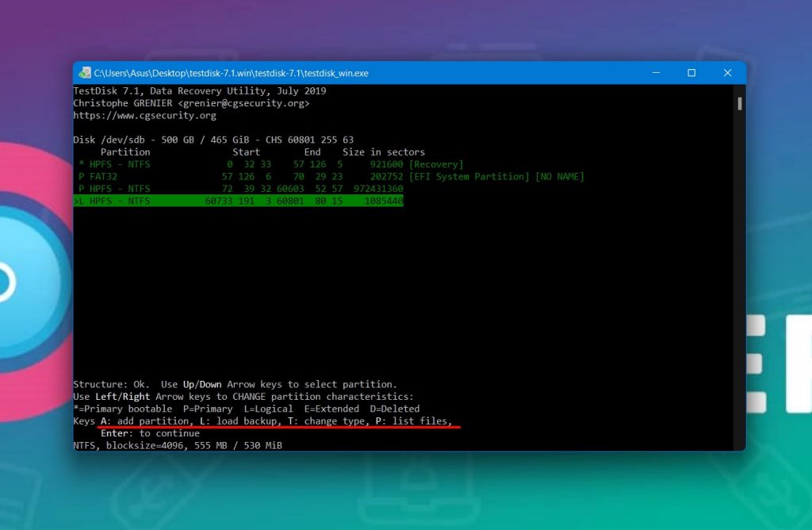Click the NTFS blocksize status line
The height and width of the screenshot is (530, 812).
click(178, 444)
